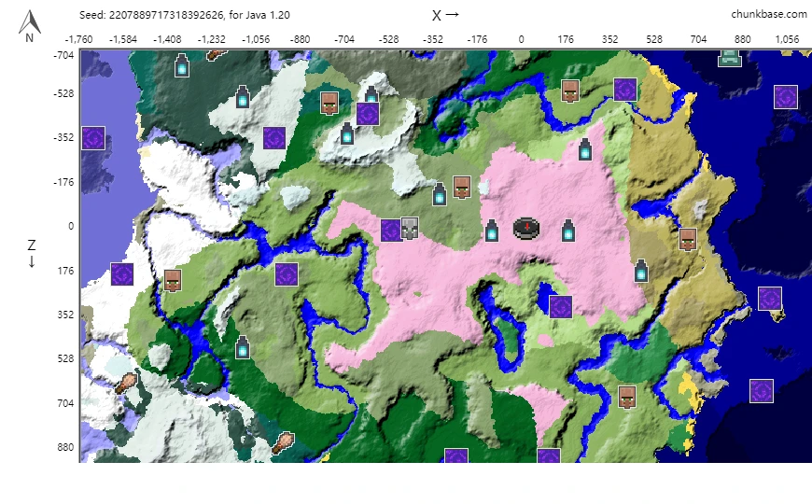The width and height of the screenshot is (812, 504).
Task: Click the -880 X-axis label
Action: coord(300,39)
